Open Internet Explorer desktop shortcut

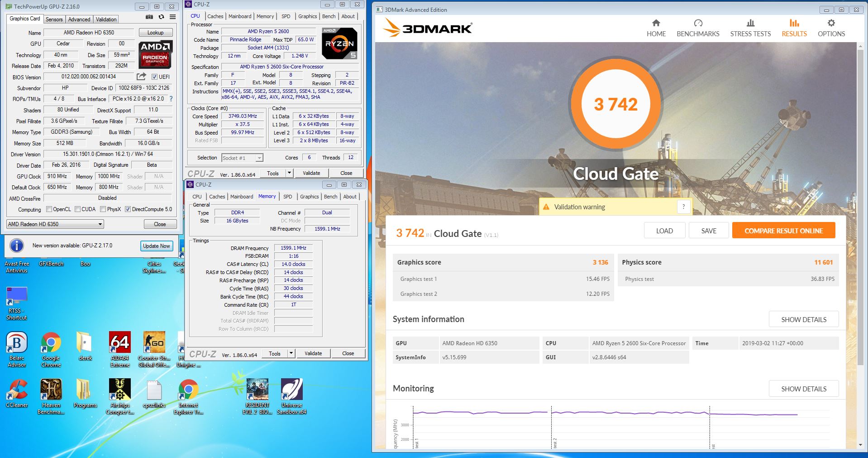tap(188, 396)
